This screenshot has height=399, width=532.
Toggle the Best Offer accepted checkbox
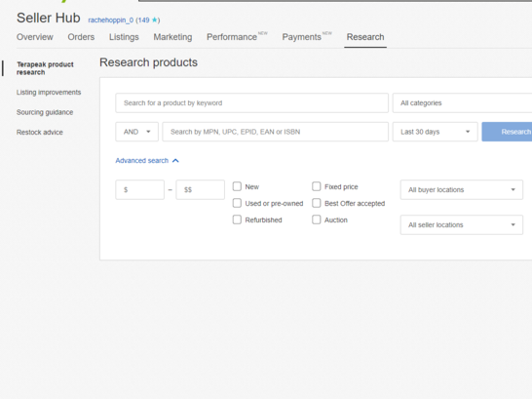click(x=317, y=203)
